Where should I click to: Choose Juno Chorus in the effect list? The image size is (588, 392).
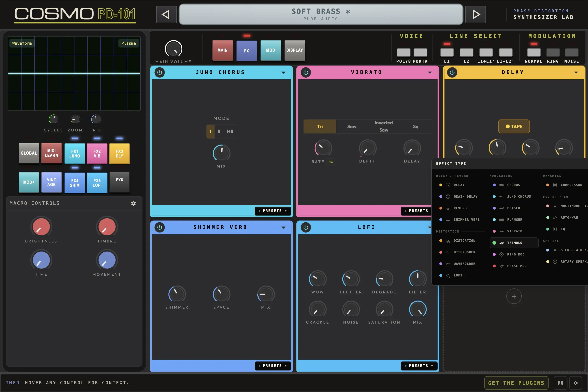tap(514, 197)
